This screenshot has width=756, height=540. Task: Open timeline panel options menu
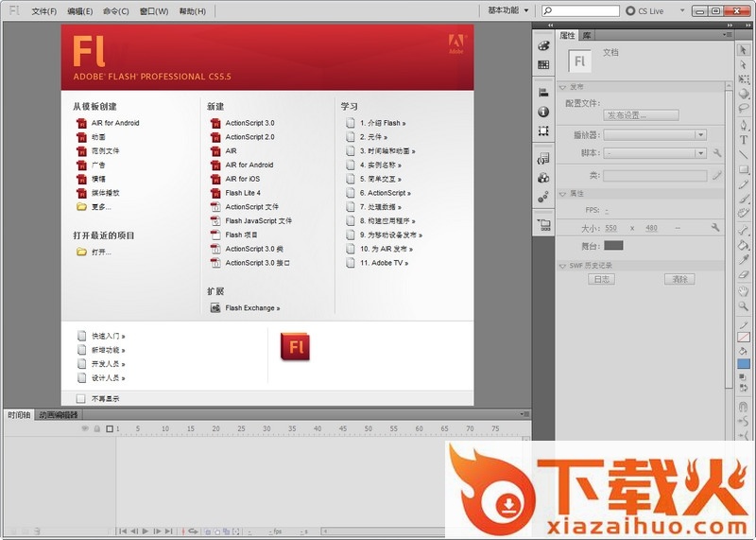point(525,414)
